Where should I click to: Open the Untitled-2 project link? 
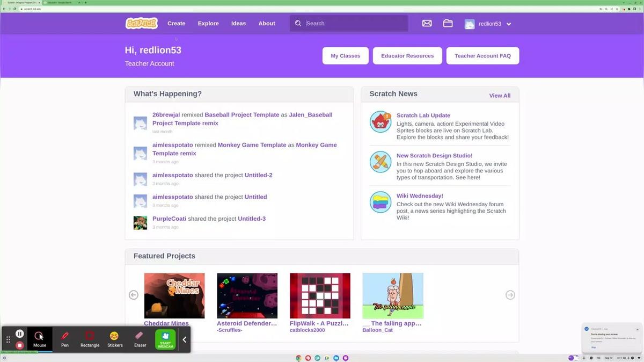click(258, 175)
